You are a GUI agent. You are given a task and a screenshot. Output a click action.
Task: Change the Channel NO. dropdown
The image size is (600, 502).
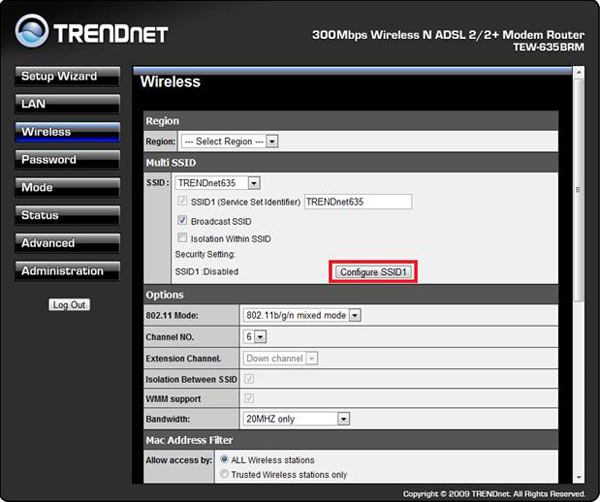254,337
